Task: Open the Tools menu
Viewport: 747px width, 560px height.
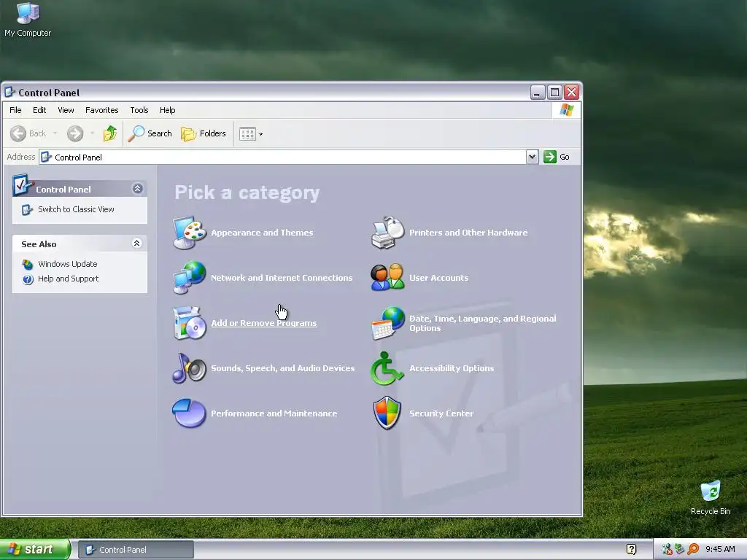Action: 139,110
